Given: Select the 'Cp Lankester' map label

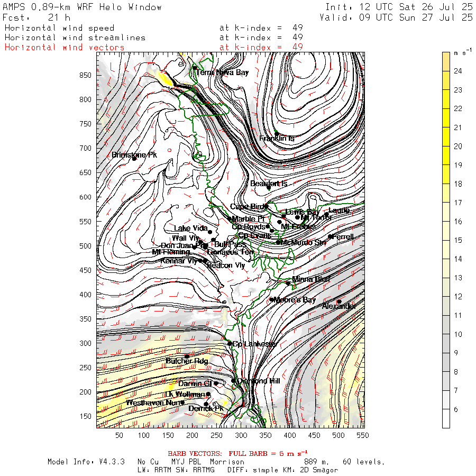Looking at the screenshot, I should click(x=254, y=344).
